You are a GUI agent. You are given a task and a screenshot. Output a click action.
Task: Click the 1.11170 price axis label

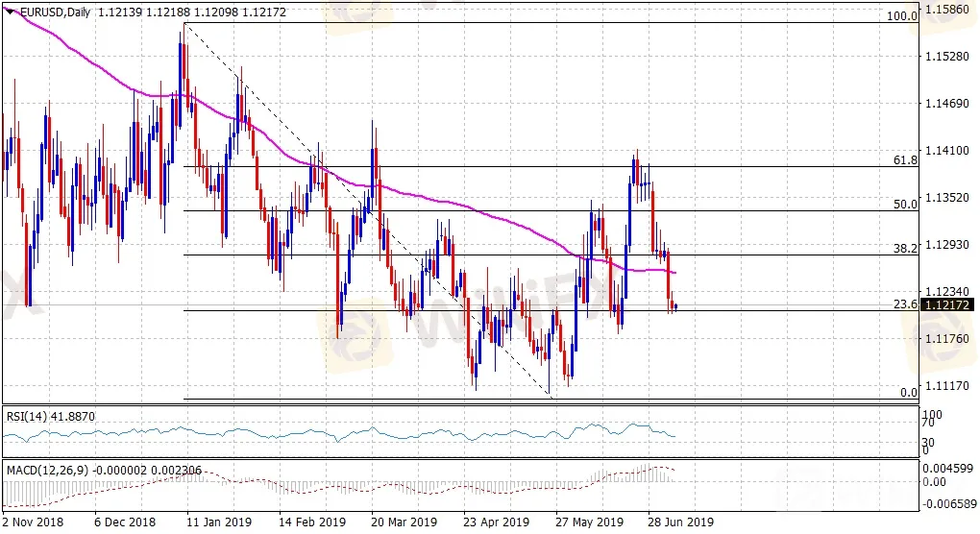pos(947,385)
